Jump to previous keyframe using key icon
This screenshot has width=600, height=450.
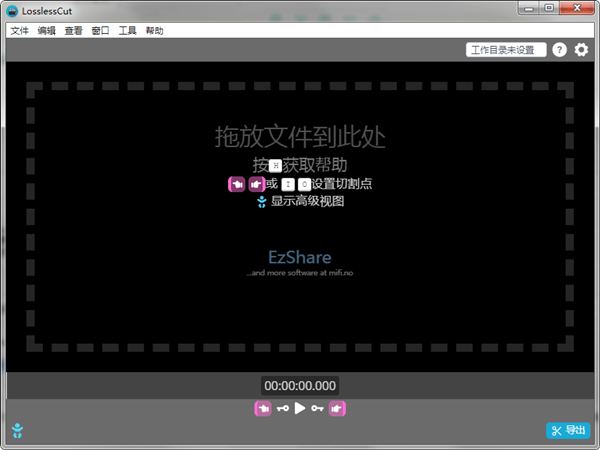(x=282, y=408)
